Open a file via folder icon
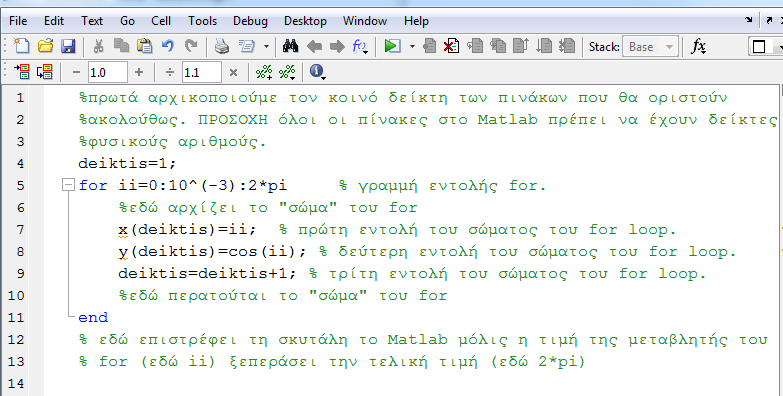This screenshot has height=396, width=783. (45, 46)
